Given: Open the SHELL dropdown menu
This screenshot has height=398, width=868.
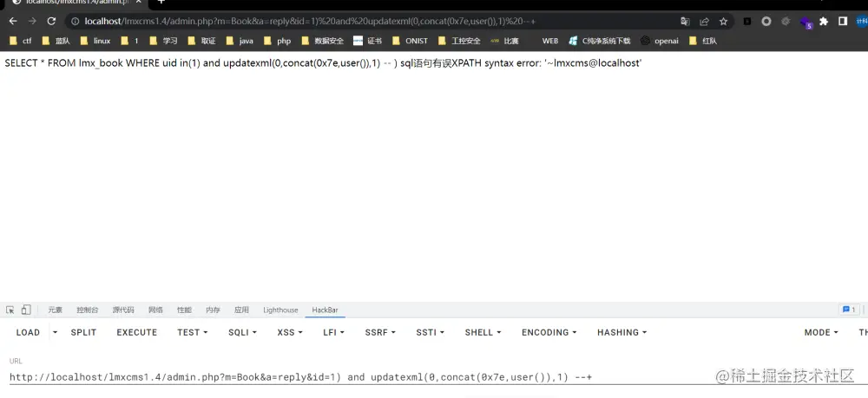Looking at the screenshot, I should 483,332.
